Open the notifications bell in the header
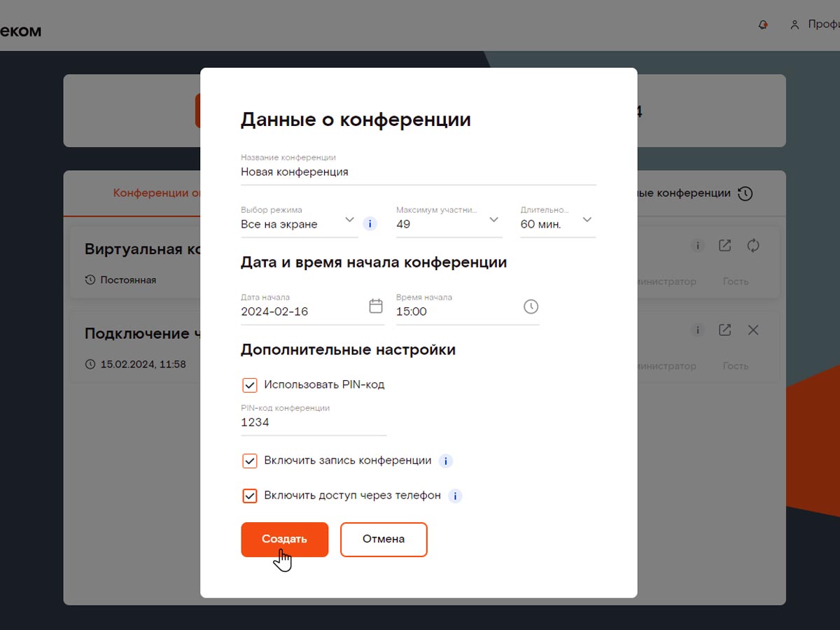 [762, 24]
